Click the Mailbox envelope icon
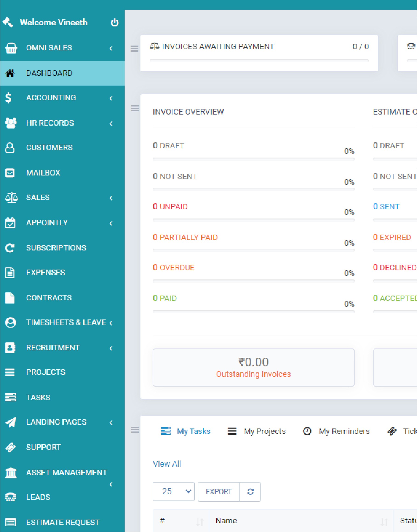Viewport: 417px width, 532px height. click(10, 173)
